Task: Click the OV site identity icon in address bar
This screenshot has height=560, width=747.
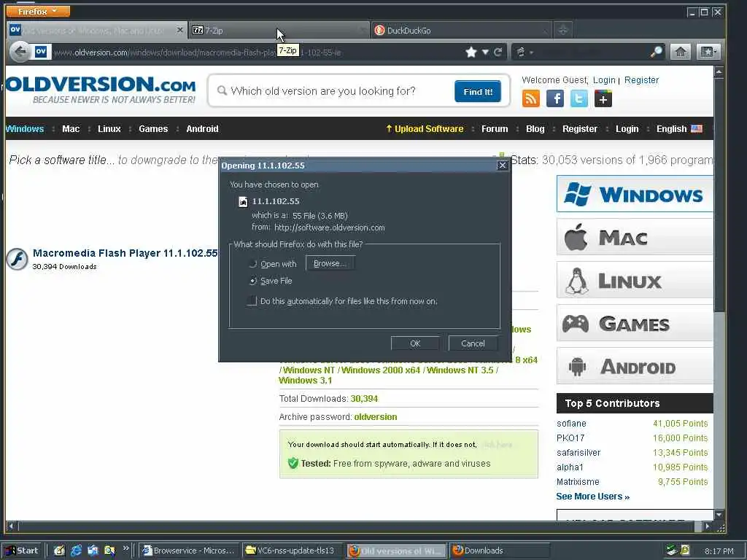Action: (x=41, y=52)
